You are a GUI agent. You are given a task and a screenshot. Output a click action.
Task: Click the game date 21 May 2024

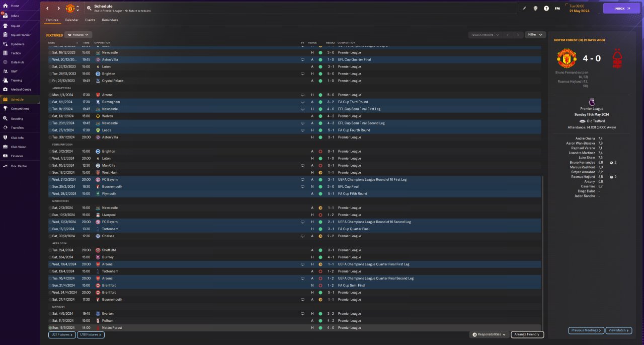(579, 11)
